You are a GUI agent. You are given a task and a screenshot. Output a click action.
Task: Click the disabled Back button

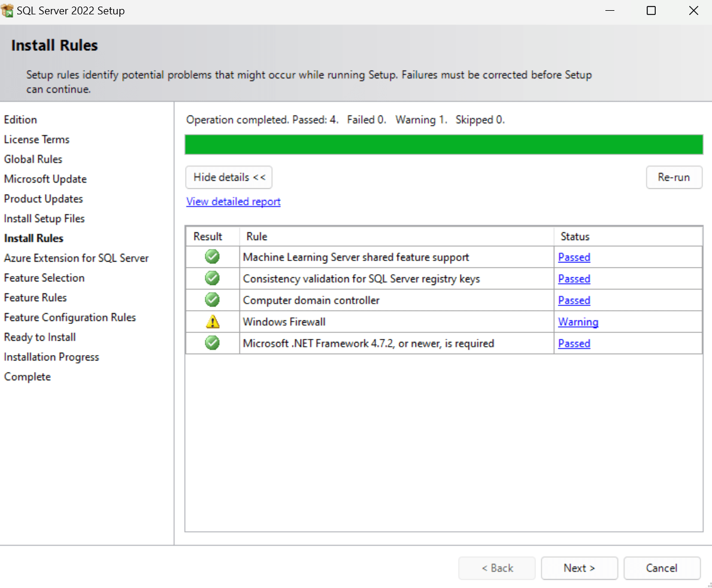pos(497,568)
